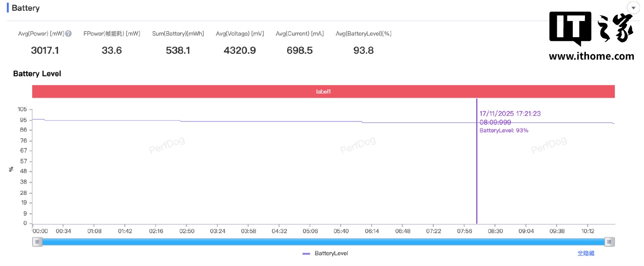
Task: Select the red label1 segment bar
Action: [x=323, y=91]
